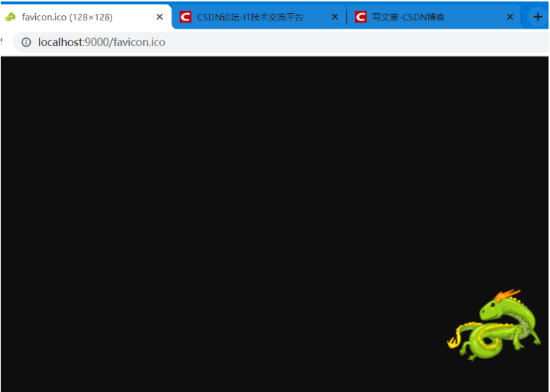This screenshot has width=550, height=392.
Task: Close the CSDN论坛 tab
Action: click(335, 17)
